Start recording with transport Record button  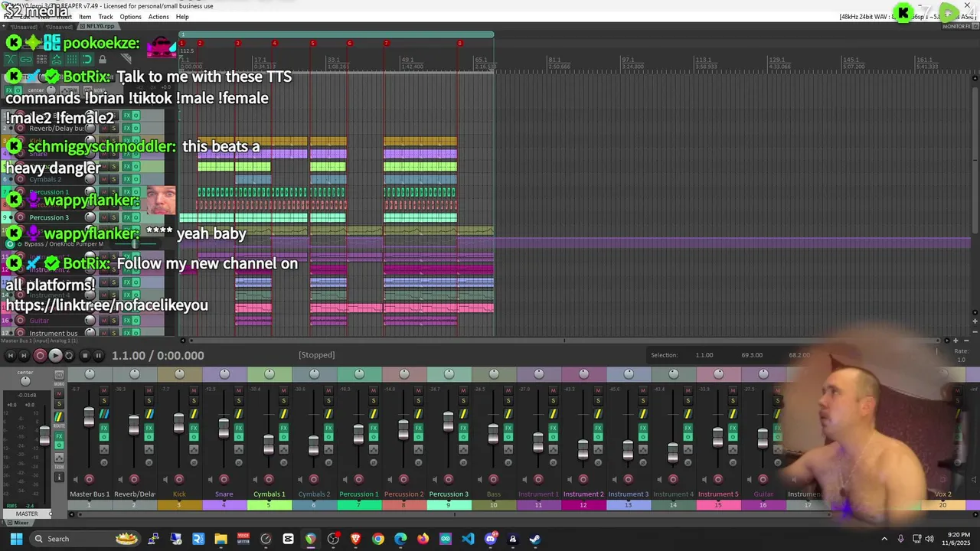40,355
